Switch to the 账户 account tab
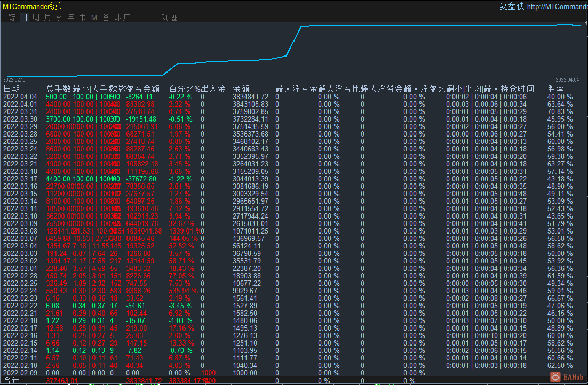The image size is (588, 385). coord(122,18)
